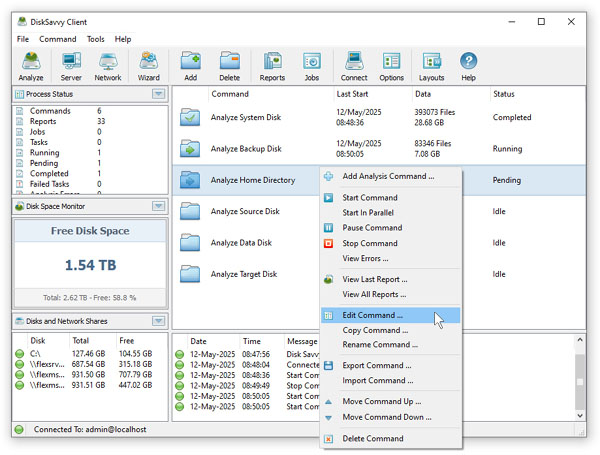Select Start In Parallel menu entry
600x455 pixels.
click(x=390, y=213)
